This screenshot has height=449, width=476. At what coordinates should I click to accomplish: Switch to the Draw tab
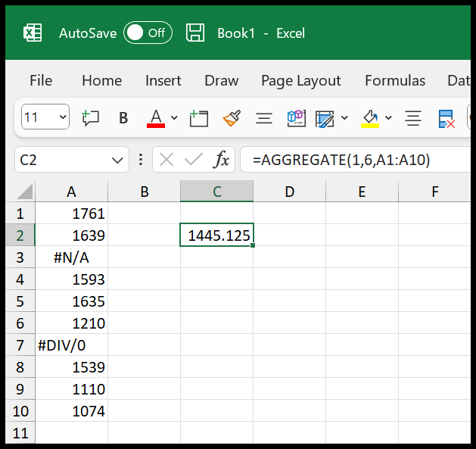coord(221,80)
